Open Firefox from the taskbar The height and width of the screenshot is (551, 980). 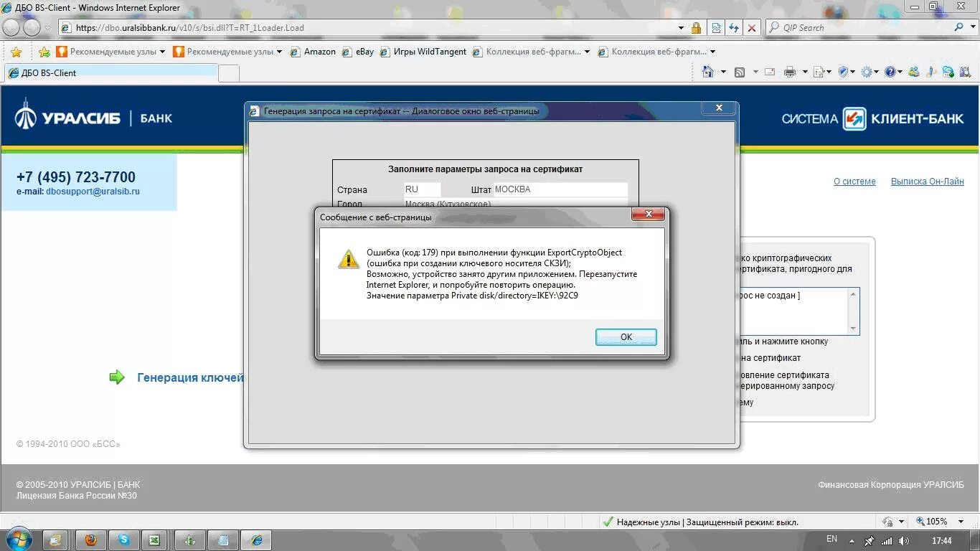coord(91,540)
